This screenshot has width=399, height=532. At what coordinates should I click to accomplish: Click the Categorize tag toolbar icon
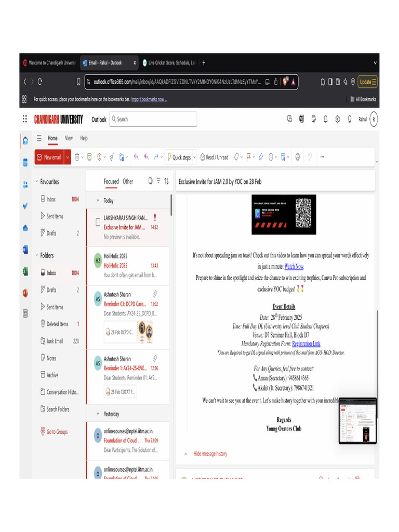(236, 157)
